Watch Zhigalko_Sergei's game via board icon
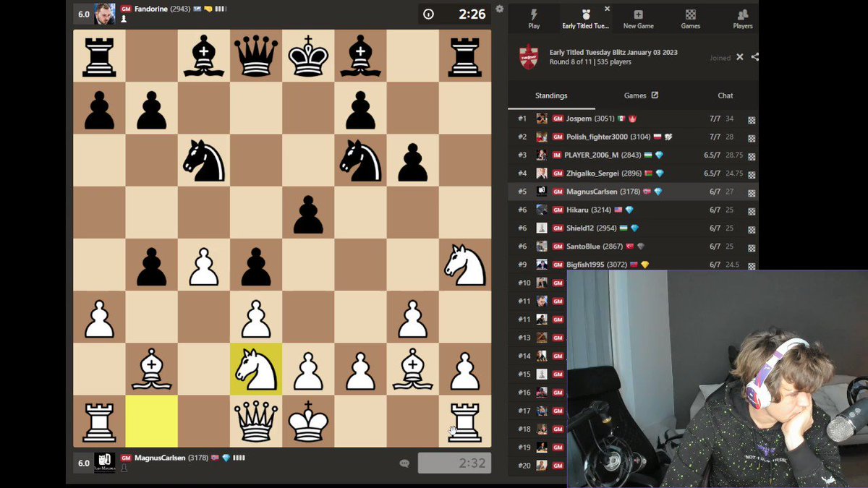This screenshot has height=488, width=868. pos(752,174)
